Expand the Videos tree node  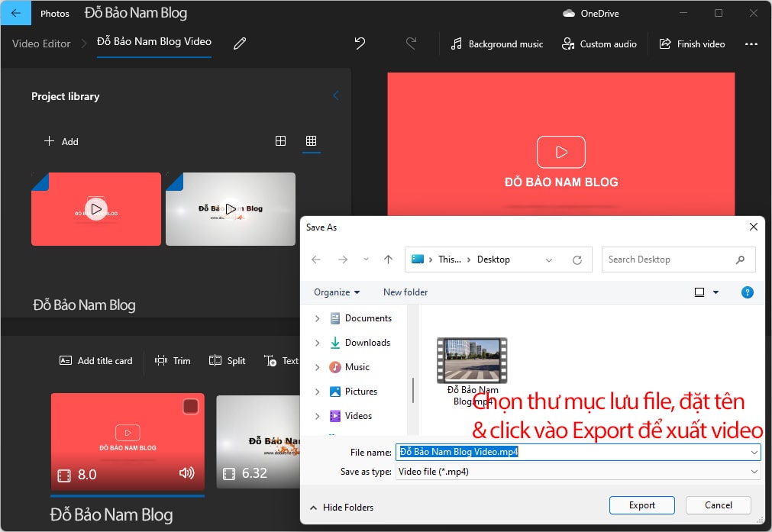[317, 416]
